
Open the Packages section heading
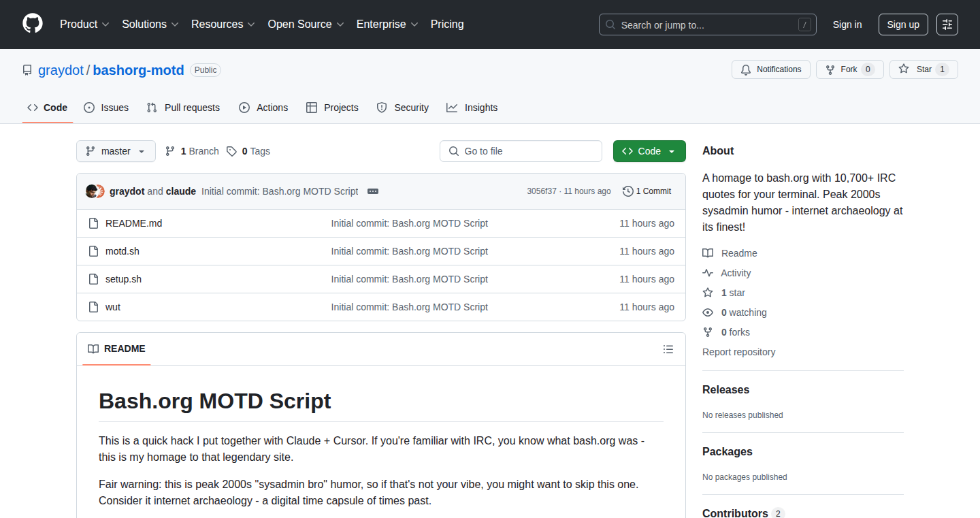728,451
